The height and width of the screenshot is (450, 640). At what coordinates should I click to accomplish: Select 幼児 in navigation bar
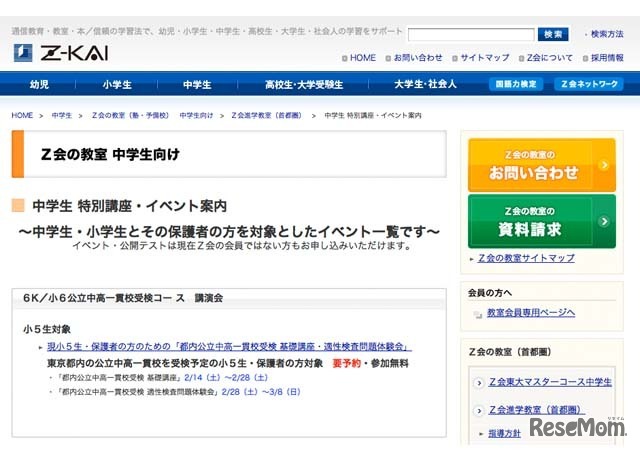pos(39,85)
